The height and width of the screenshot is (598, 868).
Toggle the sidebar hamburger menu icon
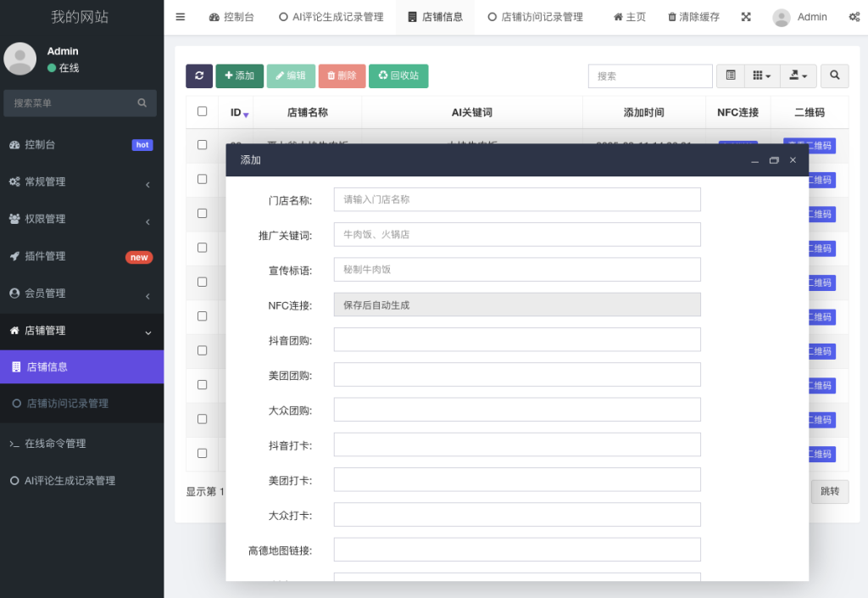click(181, 17)
